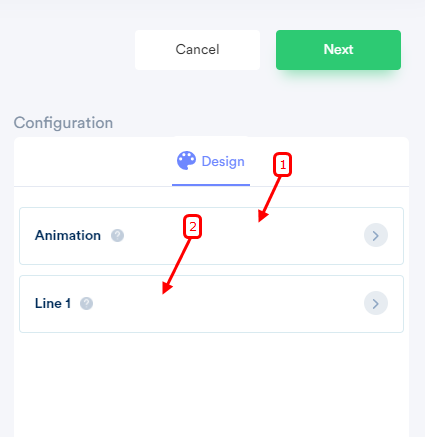Click the arrowhead tip of annotation 2
The image size is (425, 437).
coord(163,293)
